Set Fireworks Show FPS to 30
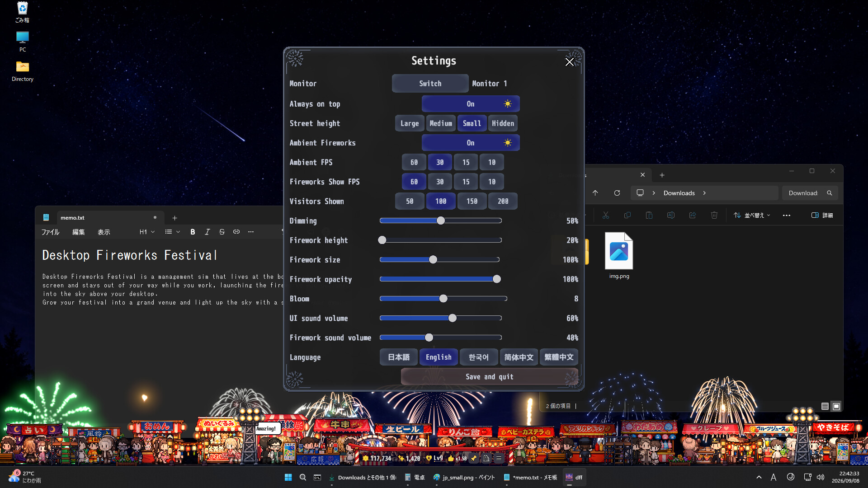This screenshot has width=868, height=488. [x=440, y=182]
